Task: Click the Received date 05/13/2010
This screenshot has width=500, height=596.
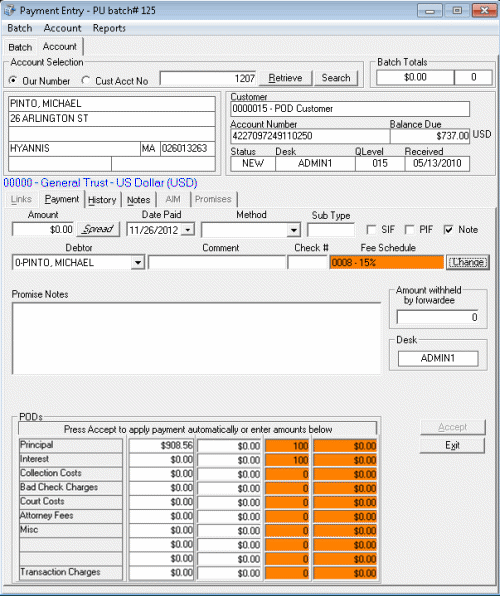Action: pyautogui.click(x=437, y=163)
